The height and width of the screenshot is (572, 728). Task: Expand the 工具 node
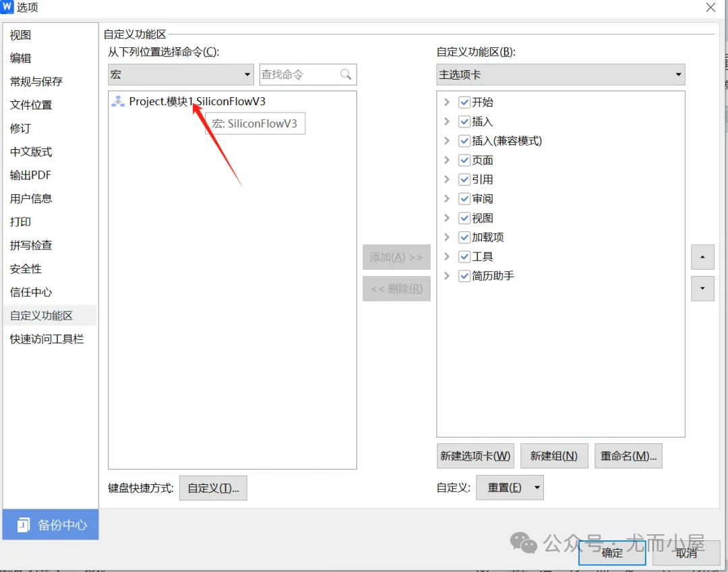coord(447,256)
